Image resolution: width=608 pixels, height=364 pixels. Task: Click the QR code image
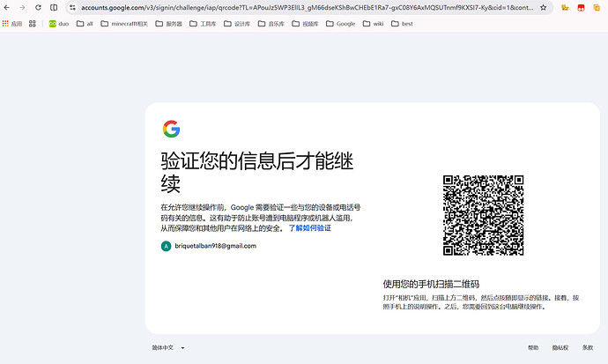[483, 215]
